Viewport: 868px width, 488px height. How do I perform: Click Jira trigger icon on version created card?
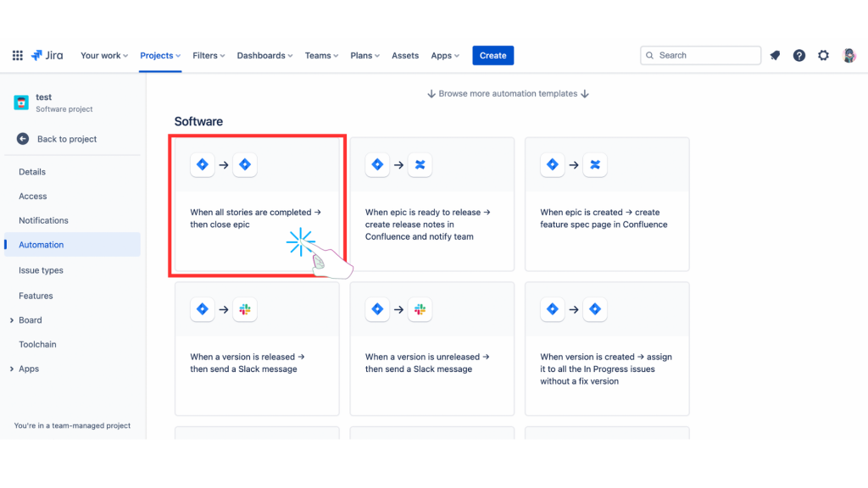tap(553, 309)
